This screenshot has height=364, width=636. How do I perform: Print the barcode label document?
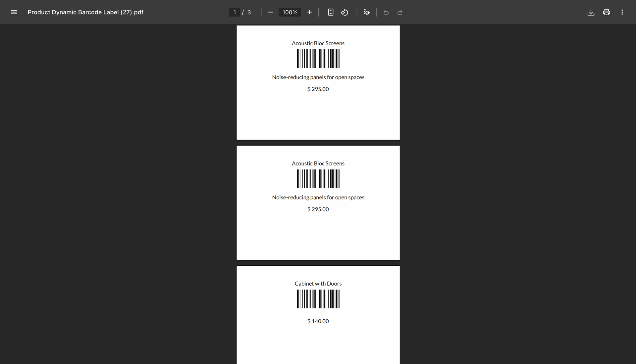607,12
